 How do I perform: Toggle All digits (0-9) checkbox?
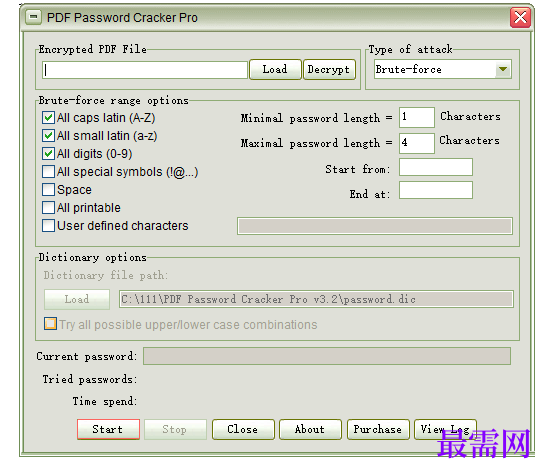pos(48,154)
